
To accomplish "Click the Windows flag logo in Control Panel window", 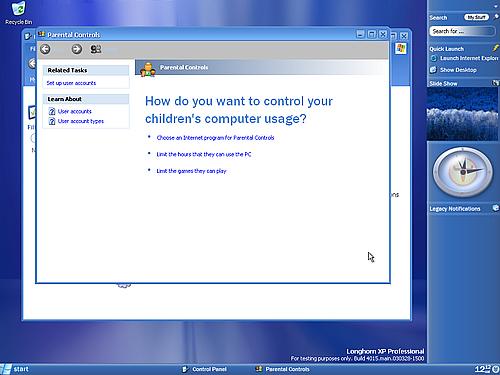I will tap(401, 49).
